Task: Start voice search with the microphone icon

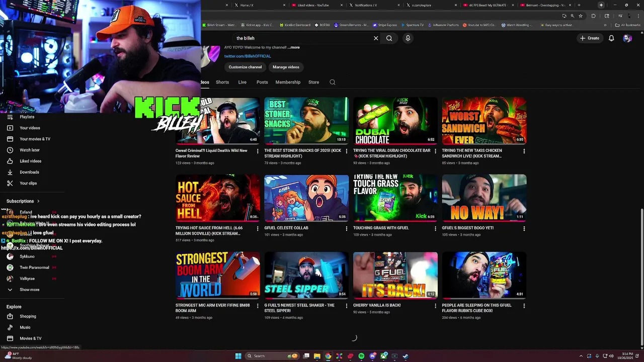Action: coord(408,38)
